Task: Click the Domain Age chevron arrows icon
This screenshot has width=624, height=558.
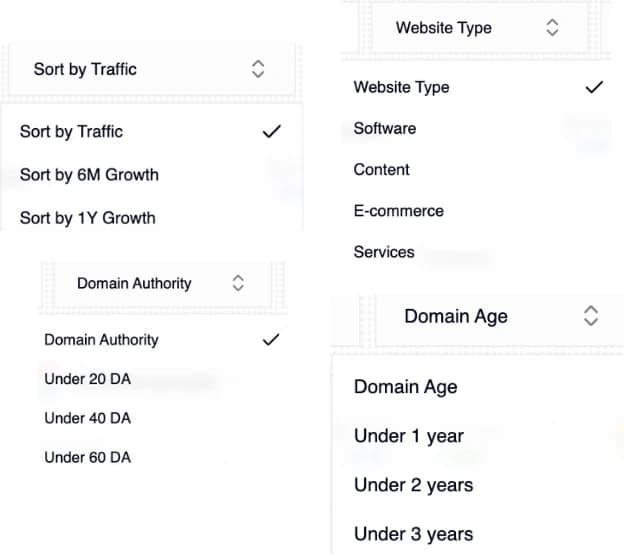Action: click(590, 316)
